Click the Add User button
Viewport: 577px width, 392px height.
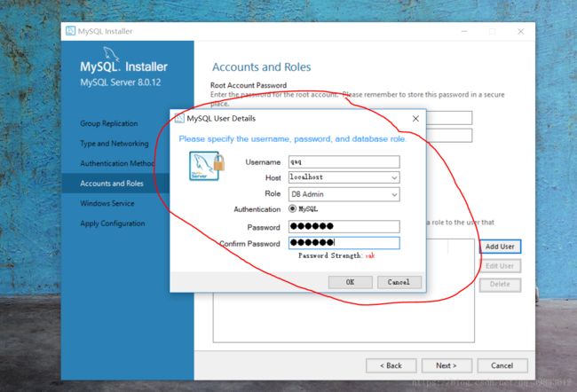(x=500, y=247)
